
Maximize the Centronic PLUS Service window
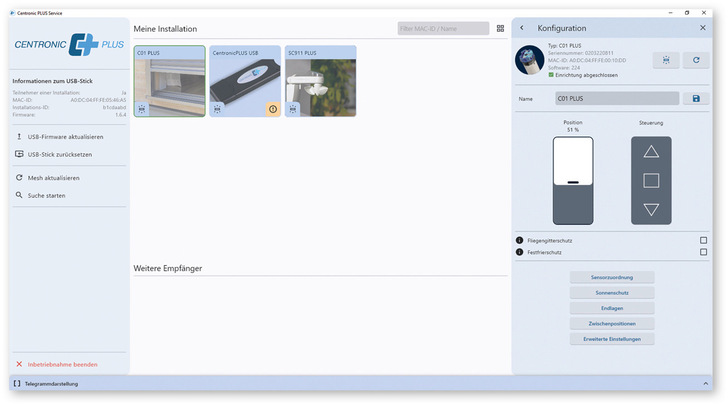point(687,13)
